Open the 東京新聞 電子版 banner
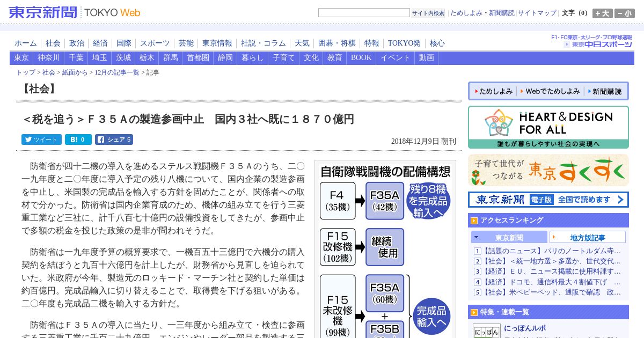644x338 pixels. click(x=548, y=200)
